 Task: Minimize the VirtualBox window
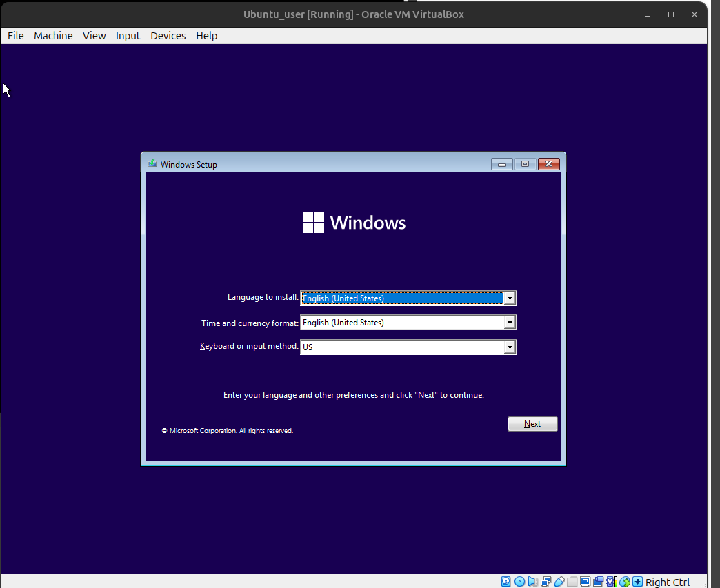click(x=648, y=14)
